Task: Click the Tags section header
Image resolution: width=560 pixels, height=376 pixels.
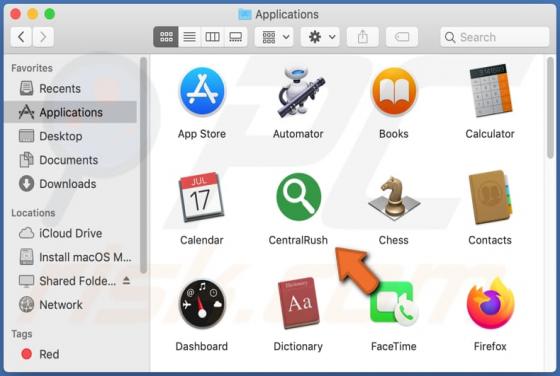Action: 22,334
